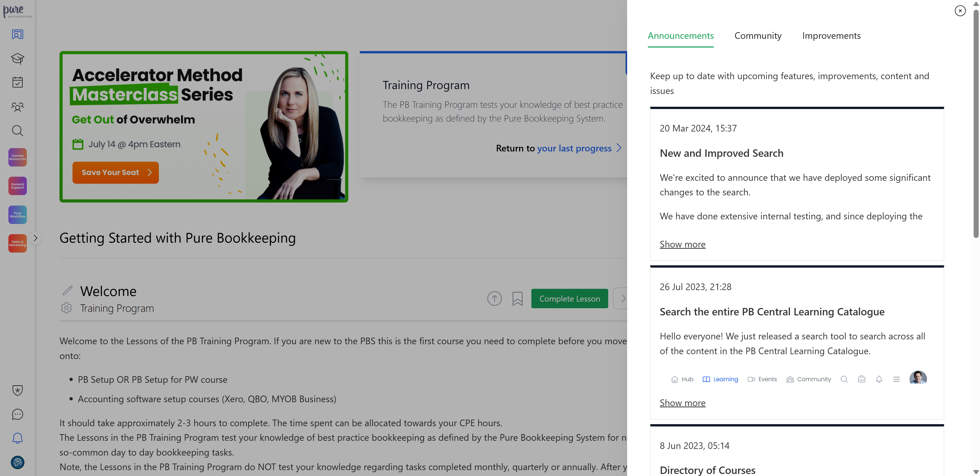
Task: Open the community people icon in sidebar
Action: [x=18, y=107]
